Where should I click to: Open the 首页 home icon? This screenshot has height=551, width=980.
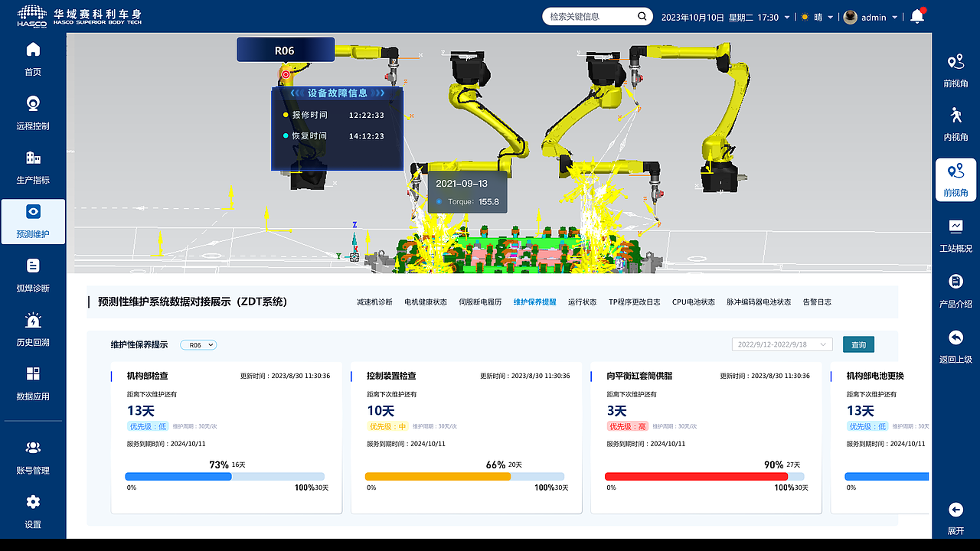[x=33, y=51]
